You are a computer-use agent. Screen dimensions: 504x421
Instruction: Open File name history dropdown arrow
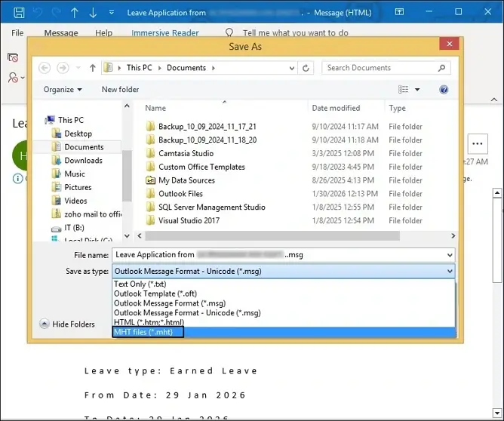[x=450, y=255]
